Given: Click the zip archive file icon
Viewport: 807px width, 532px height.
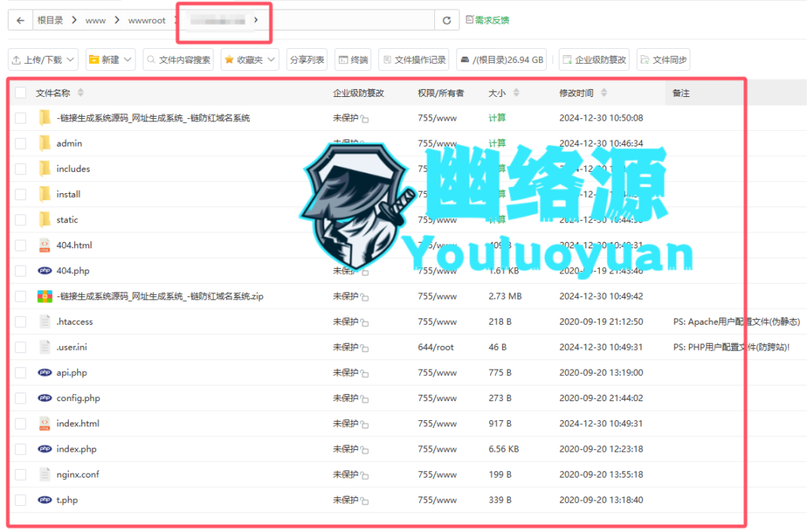Looking at the screenshot, I should [45, 296].
